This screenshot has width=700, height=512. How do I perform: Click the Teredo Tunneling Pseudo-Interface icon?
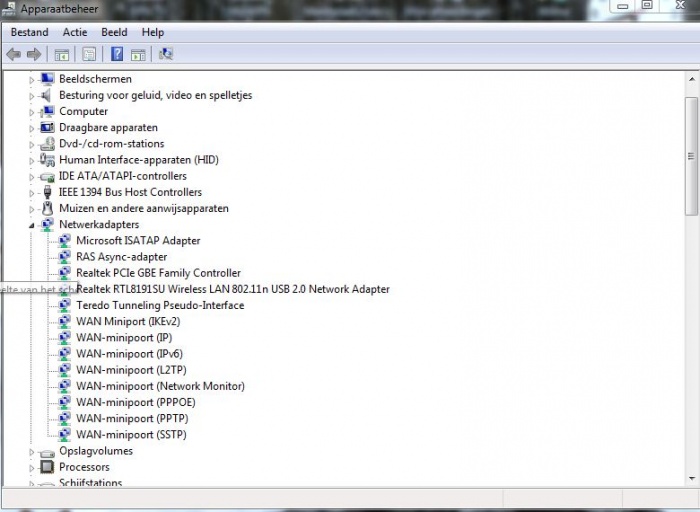pyautogui.click(x=64, y=305)
